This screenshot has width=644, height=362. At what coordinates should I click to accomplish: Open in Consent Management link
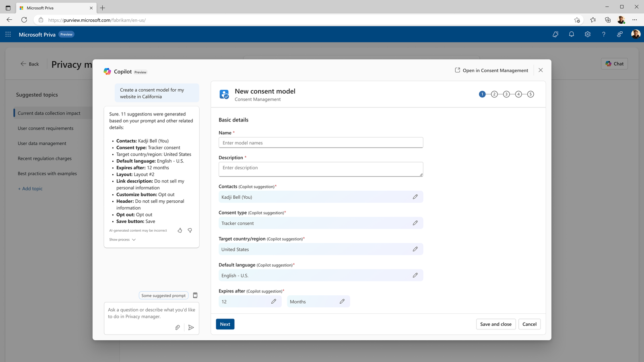491,70
